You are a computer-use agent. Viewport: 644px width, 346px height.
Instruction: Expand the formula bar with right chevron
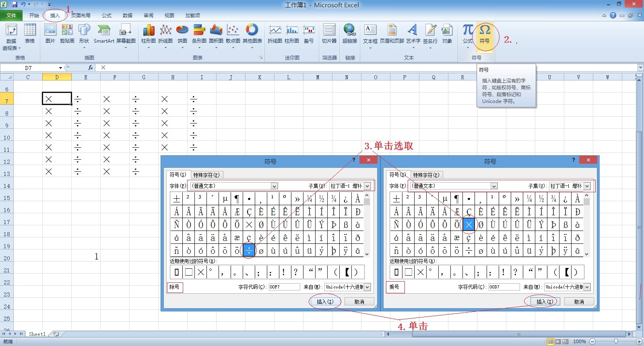640,68
